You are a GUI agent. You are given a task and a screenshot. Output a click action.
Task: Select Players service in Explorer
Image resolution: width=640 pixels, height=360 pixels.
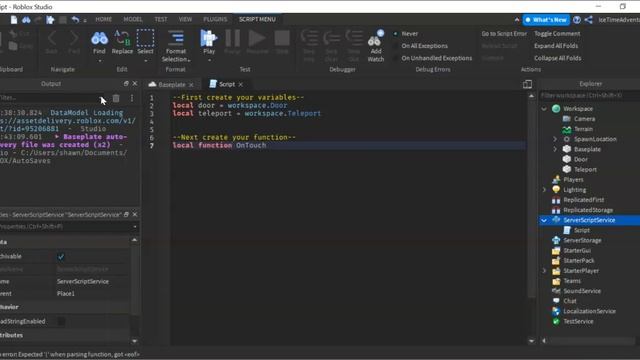(x=573, y=180)
